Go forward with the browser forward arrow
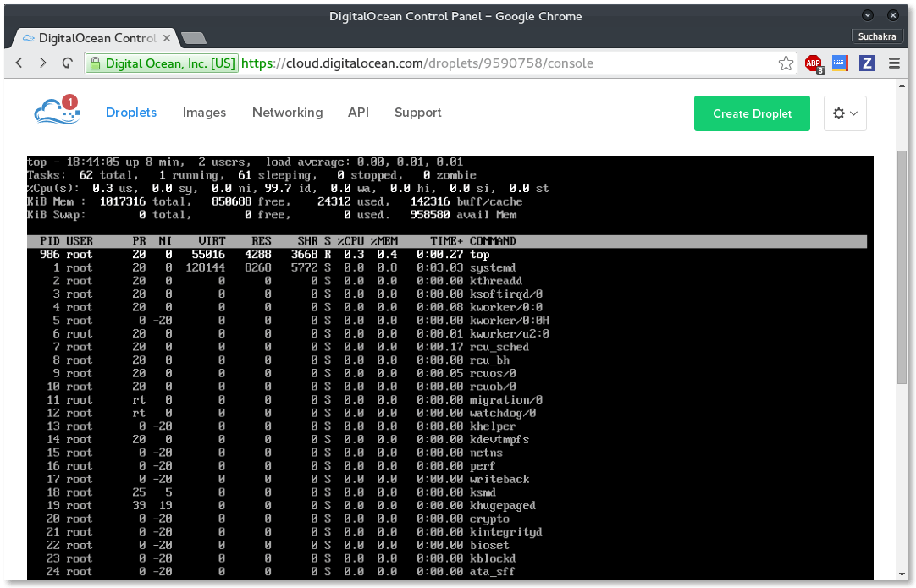916x588 pixels. (x=42, y=63)
